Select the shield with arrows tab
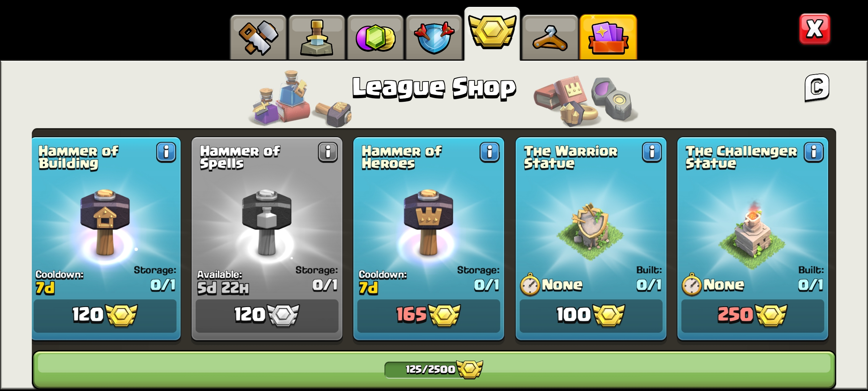This screenshot has width=868, height=391. tap(434, 37)
